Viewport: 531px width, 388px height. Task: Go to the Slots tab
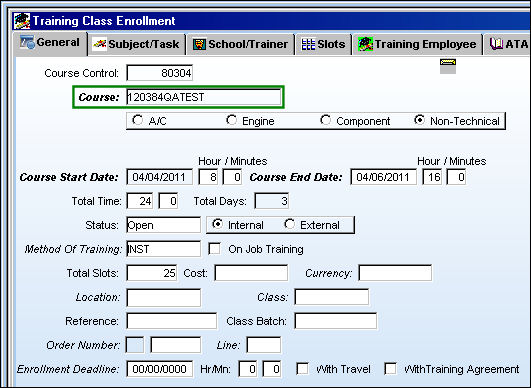click(x=323, y=44)
